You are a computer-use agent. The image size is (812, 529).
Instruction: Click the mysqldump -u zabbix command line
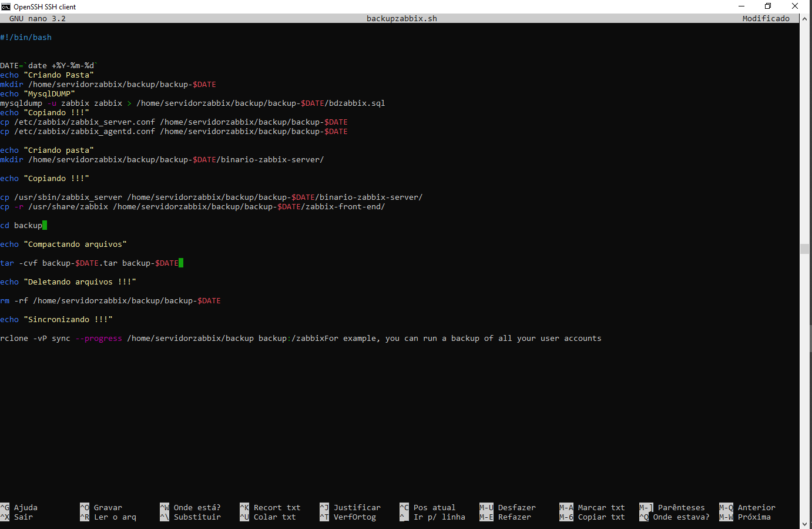pos(193,103)
